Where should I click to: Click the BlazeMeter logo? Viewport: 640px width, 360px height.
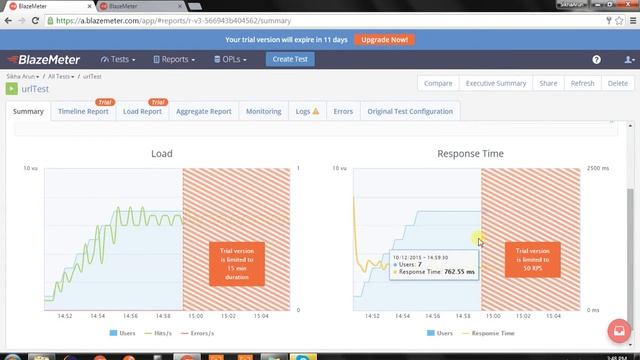pyautogui.click(x=44, y=60)
